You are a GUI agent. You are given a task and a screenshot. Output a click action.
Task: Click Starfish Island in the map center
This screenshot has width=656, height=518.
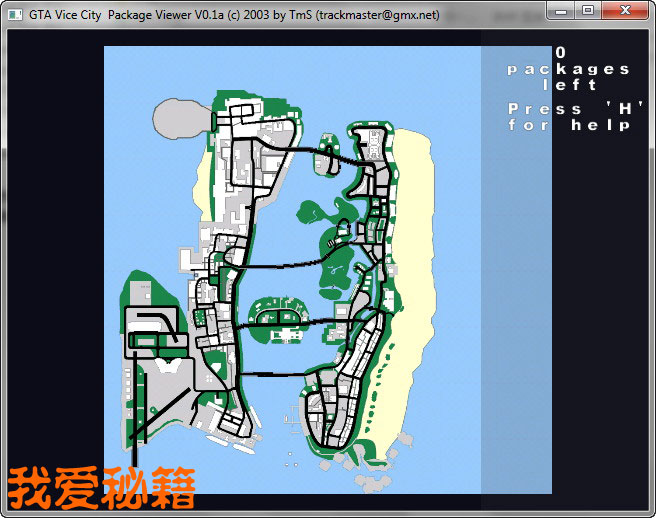click(280, 319)
